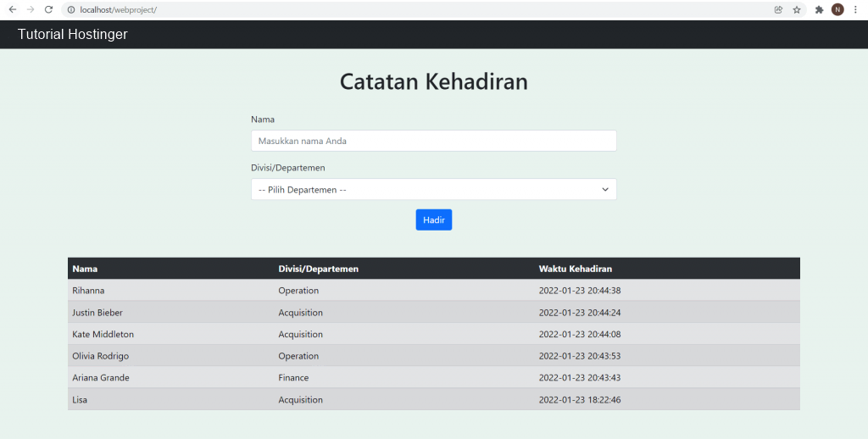Screen dimensions: 868x439
Task: Focus the Nama input field
Action: [433, 141]
